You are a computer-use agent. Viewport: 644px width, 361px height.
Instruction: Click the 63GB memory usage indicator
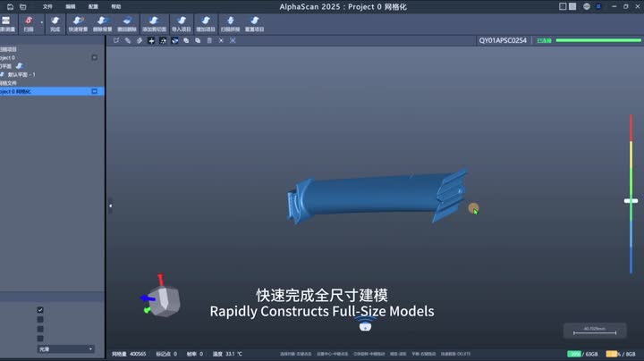pyautogui.click(x=582, y=354)
